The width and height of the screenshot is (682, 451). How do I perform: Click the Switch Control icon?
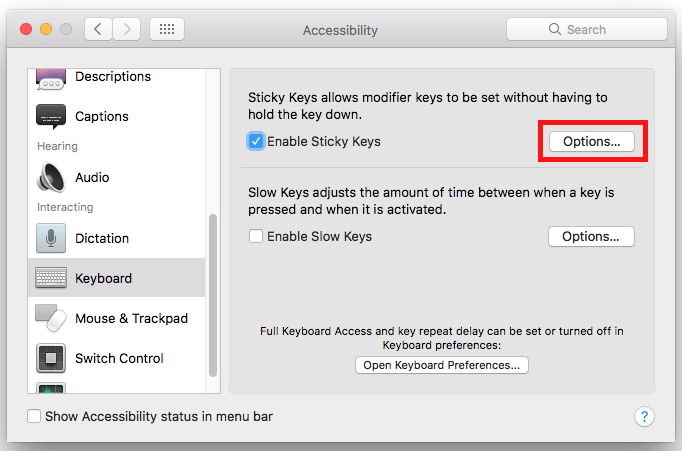51,358
